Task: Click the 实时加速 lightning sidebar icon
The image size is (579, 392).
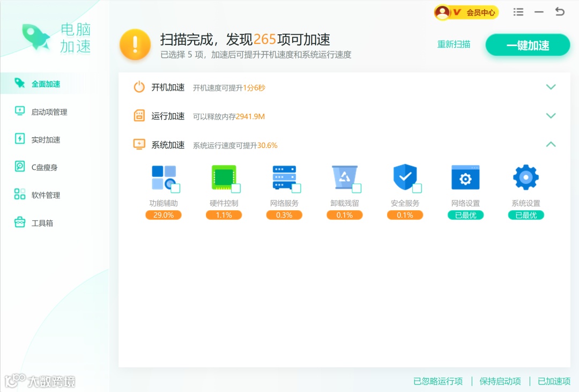Action: click(20, 138)
